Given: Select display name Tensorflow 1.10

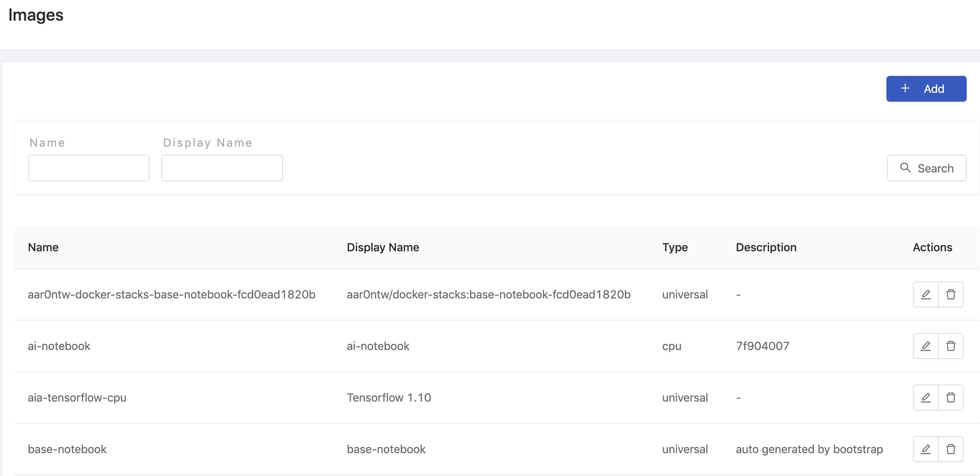Looking at the screenshot, I should (x=389, y=397).
